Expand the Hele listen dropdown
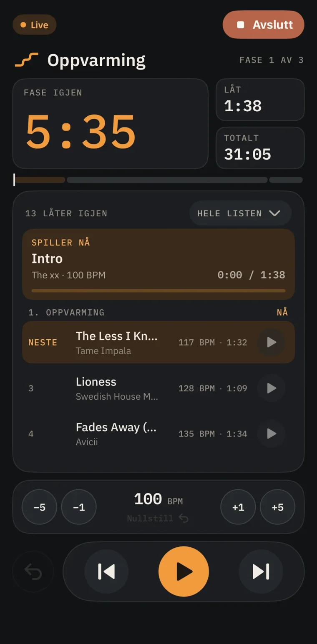Image resolution: width=317 pixels, height=644 pixels. (x=240, y=213)
